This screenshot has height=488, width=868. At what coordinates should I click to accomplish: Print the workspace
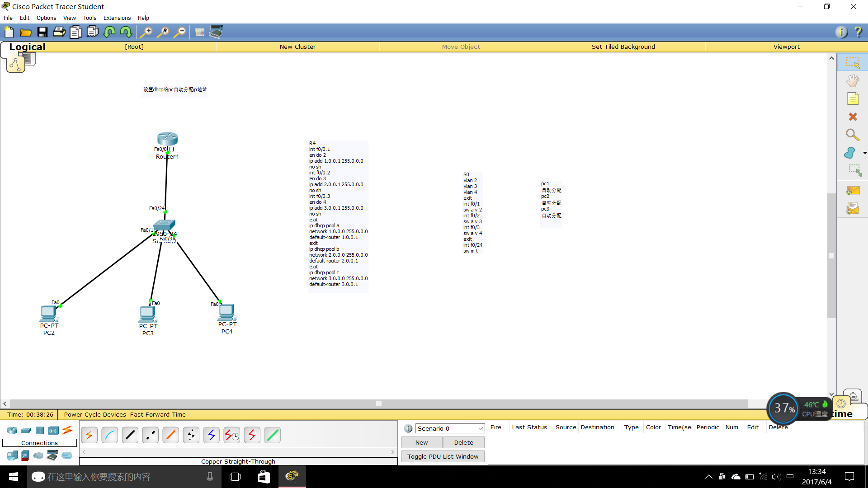(59, 32)
